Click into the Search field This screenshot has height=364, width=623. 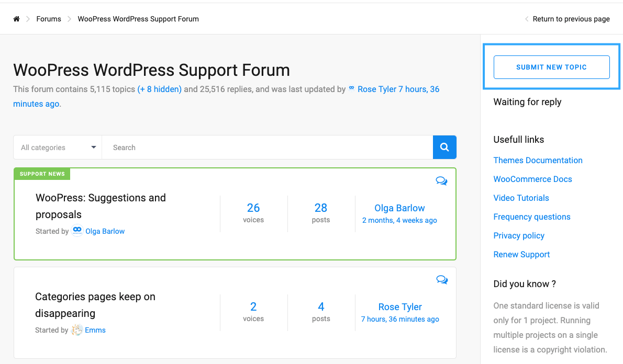(268, 147)
